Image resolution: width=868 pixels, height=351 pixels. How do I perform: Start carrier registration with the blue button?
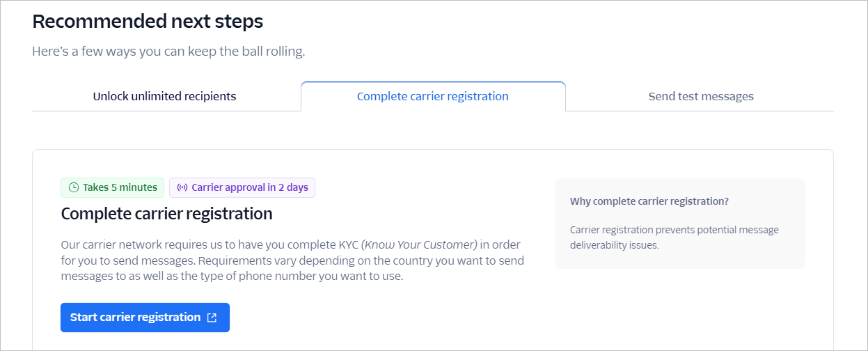click(145, 318)
